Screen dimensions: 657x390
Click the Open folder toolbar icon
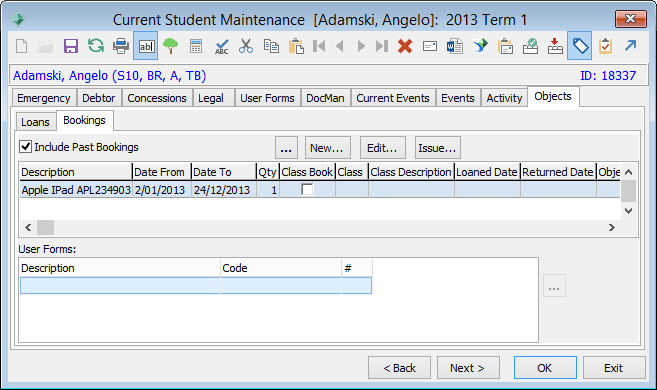[x=46, y=46]
